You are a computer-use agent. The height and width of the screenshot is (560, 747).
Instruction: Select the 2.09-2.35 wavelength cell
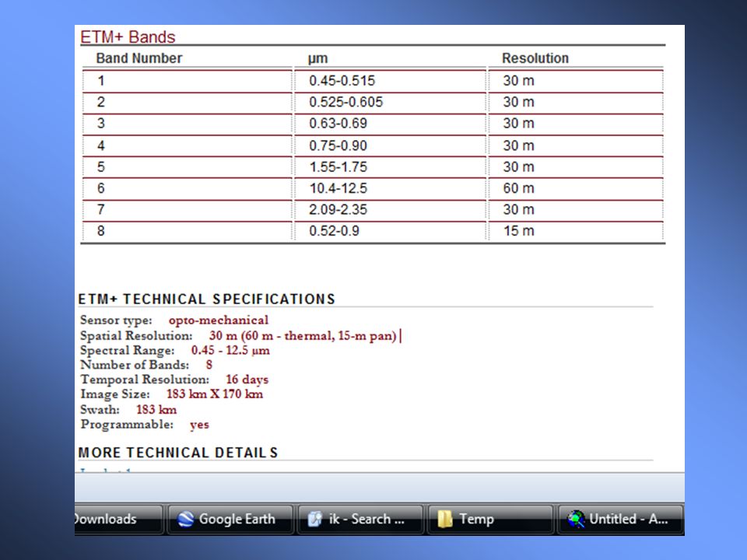[x=390, y=209]
